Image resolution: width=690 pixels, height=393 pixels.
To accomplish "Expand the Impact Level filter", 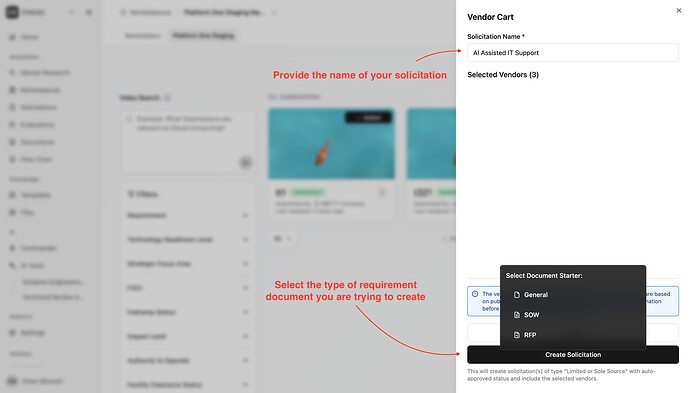I will tap(188, 336).
